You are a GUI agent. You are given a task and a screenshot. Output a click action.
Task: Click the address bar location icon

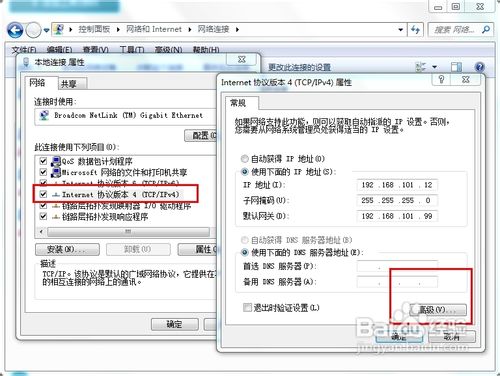(x=59, y=30)
